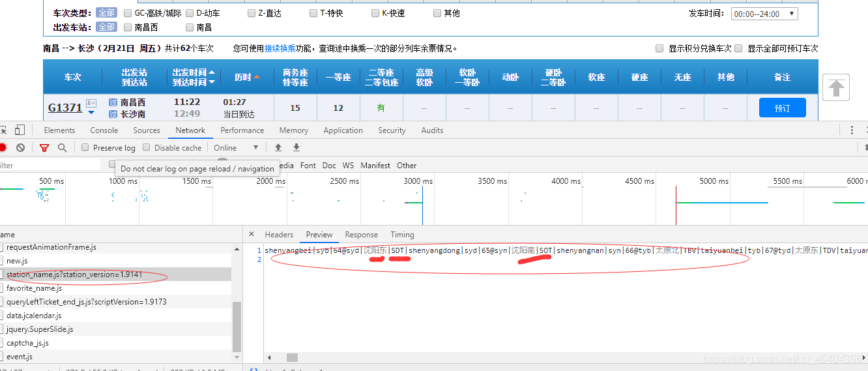Open the Audits tab
This screenshot has width=868, height=371.
click(432, 130)
